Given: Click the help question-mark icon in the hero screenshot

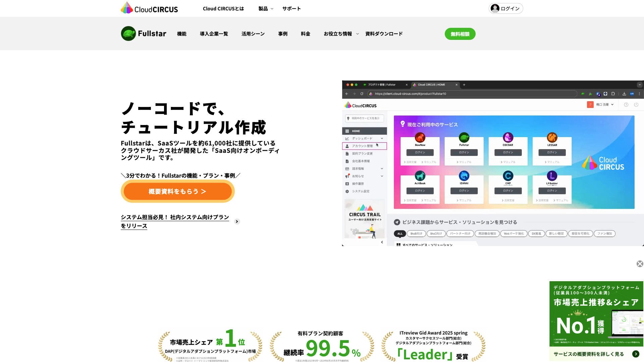Looking at the screenshot, I should click(626, 105).
